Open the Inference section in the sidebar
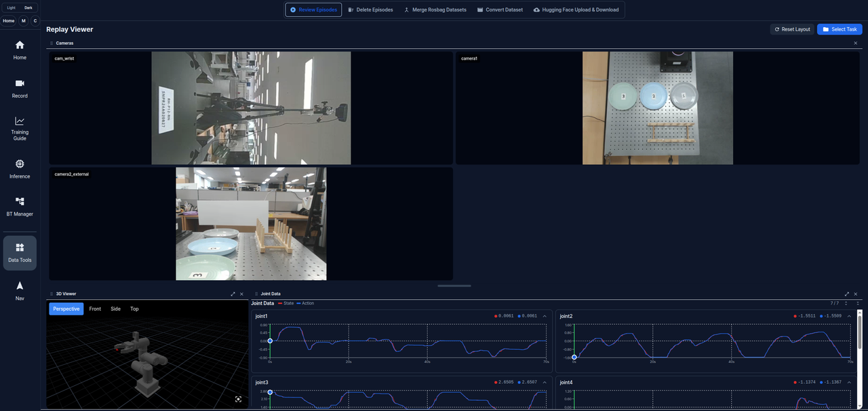This screenshot has height=411, width=868. pyautogui.click(x=20, y=169)
